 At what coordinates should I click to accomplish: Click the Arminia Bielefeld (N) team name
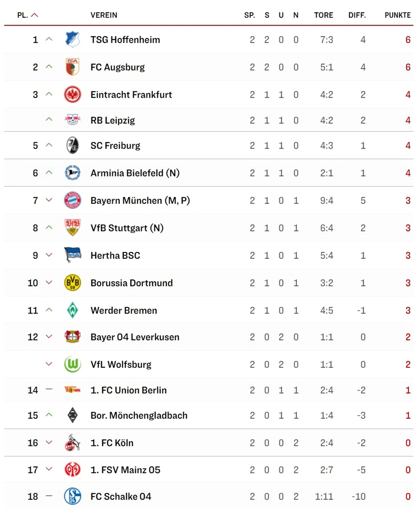click(135, 173)
